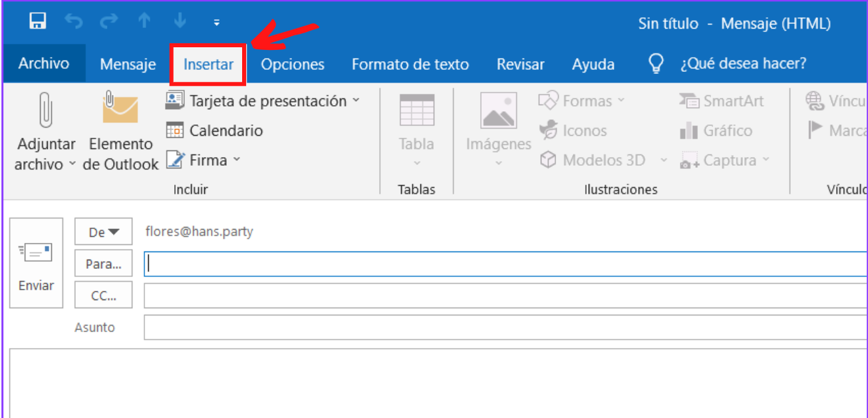868x418 pixels.
Task: Click into the Asunto subject field
Action: pos(504,327)
